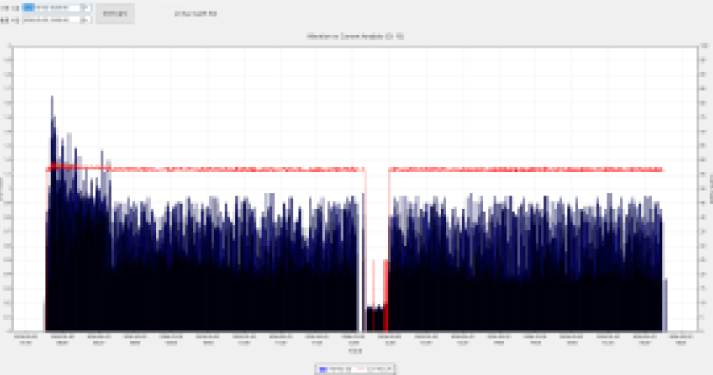This screenshot has width=713, height=375.
Task: Open the end date calendar dropdown
Action: [x=85, y=20]
